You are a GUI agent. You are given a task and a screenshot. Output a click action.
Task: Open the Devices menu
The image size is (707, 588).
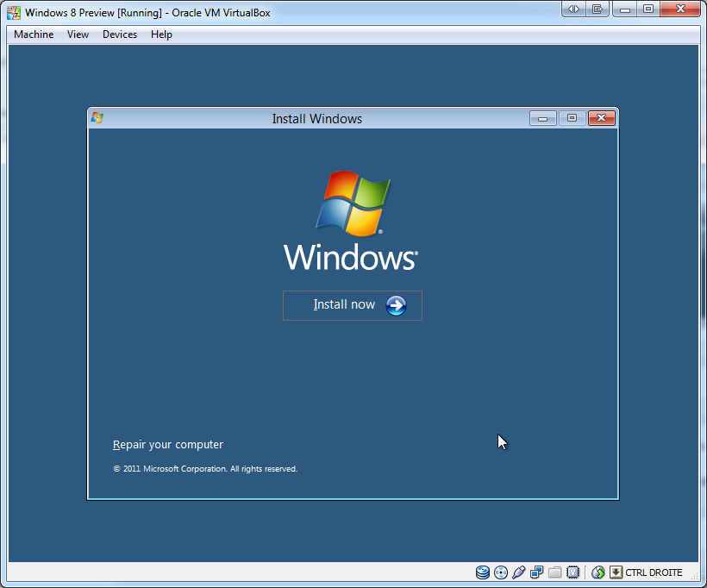click(x=119, y=34)
